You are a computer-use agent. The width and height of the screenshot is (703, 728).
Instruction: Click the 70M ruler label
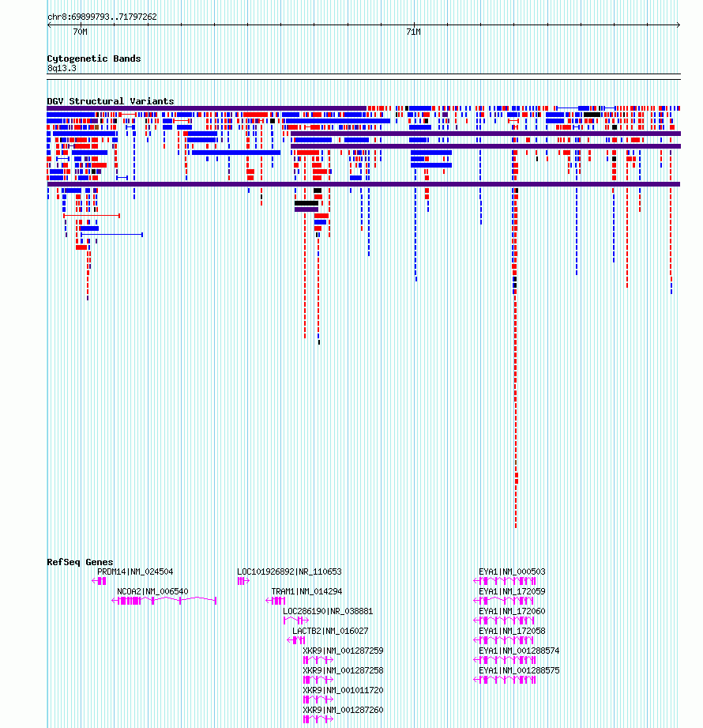point(81,32)
